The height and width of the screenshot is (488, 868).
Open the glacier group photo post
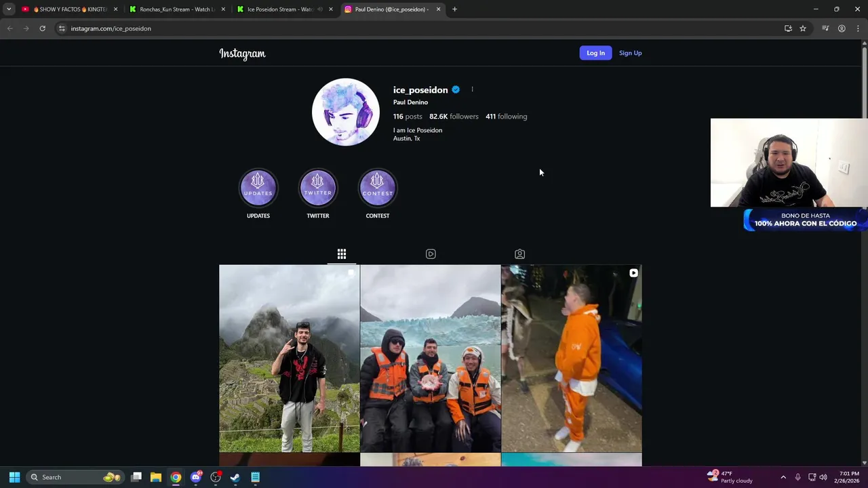431,359
